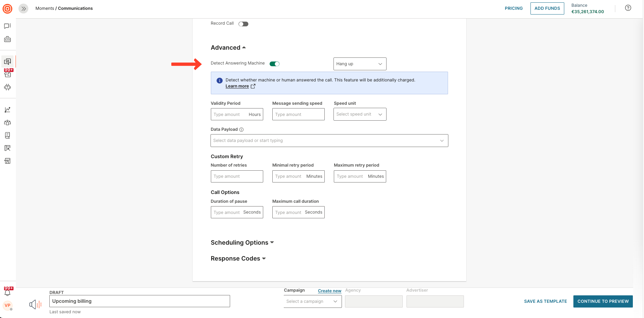
Task: Enable the Record Call toggle
Action: 243,24
